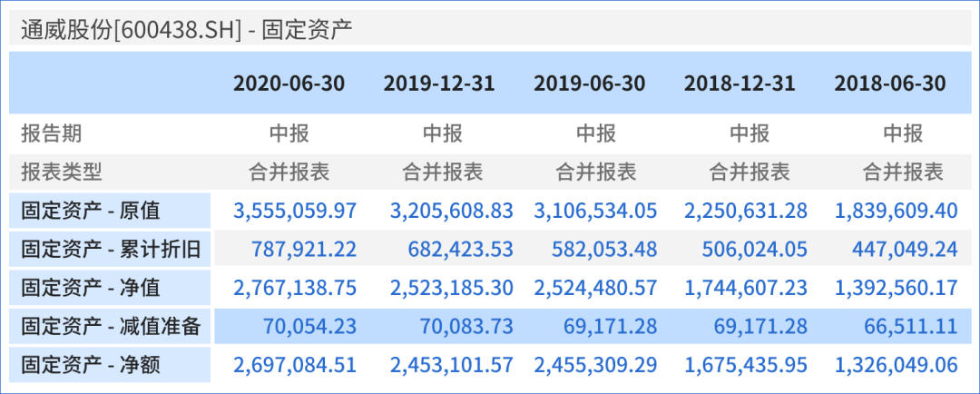Select the 2019-12-31 column header
The height and width of the screenshot is (394, 980).
(x=439, y=84)
